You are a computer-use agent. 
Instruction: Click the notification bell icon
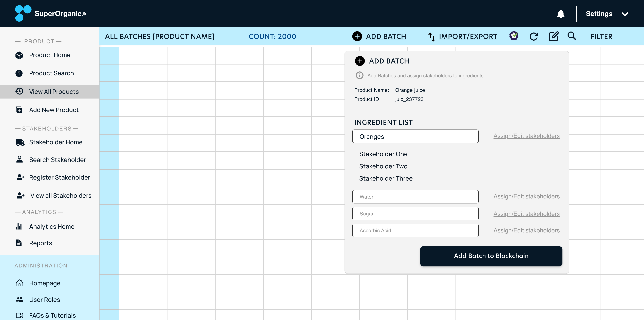tap(561, 14)
